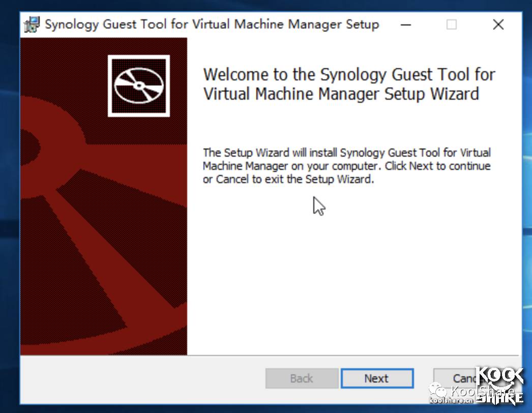Click the window title "Synology Guest Tool for Virtual Machine Manager Setup"
Viewport: 532px width, 413px height.
(212, 24)
